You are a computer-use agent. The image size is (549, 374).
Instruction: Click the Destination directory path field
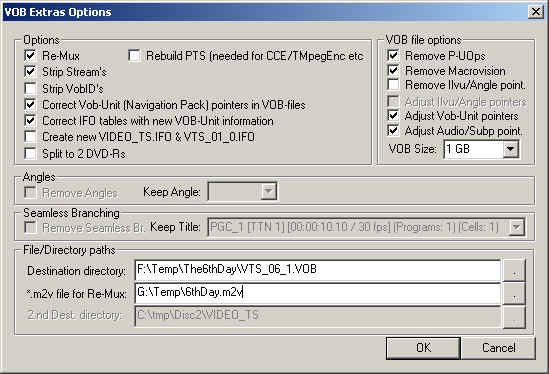click(x=318, y=270)
